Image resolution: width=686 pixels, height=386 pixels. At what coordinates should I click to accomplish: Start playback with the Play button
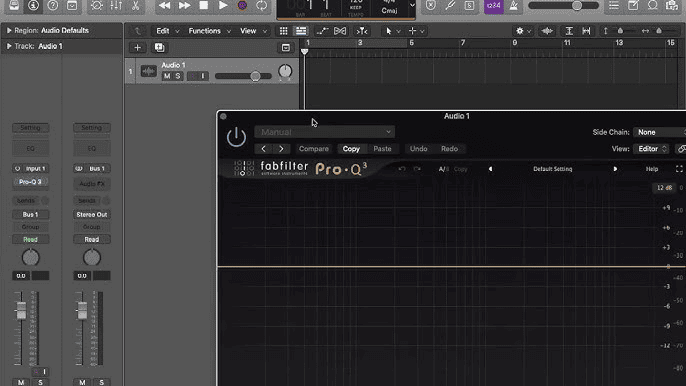223,5
